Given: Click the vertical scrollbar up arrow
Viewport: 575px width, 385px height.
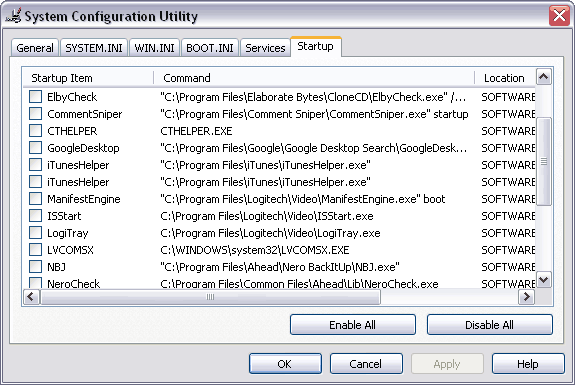Looking at the screenshot, I should click(x=543, y=77).
